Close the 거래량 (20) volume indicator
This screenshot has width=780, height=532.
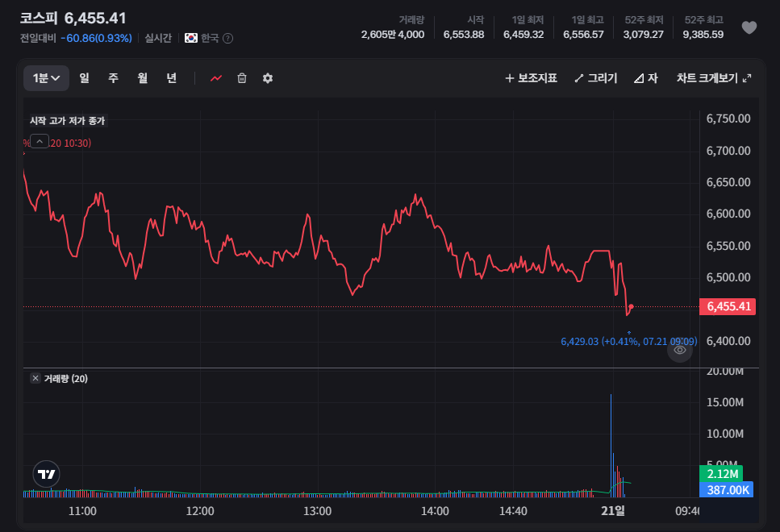35,378
